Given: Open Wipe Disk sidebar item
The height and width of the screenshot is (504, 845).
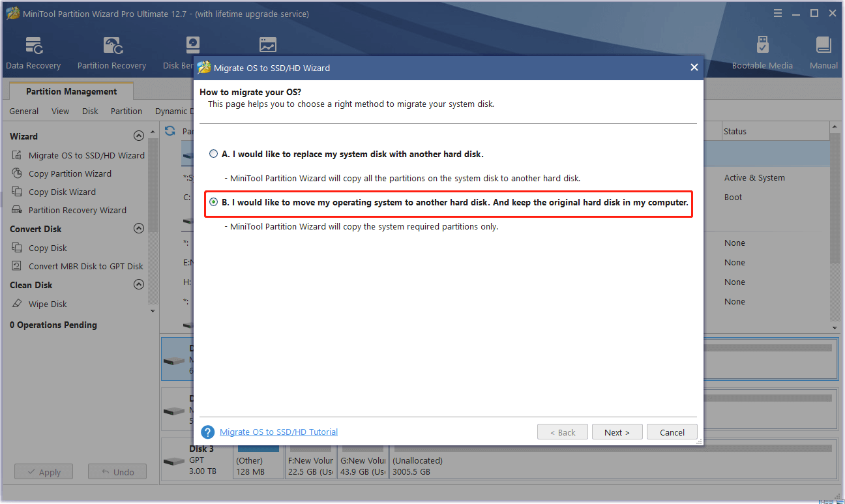Looking at the screenshot, I should coord(48,304).
